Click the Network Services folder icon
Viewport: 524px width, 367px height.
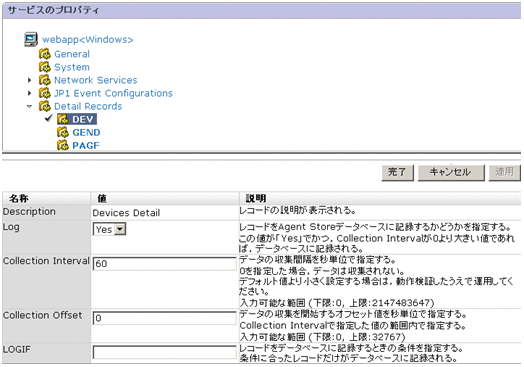[45, 80]
